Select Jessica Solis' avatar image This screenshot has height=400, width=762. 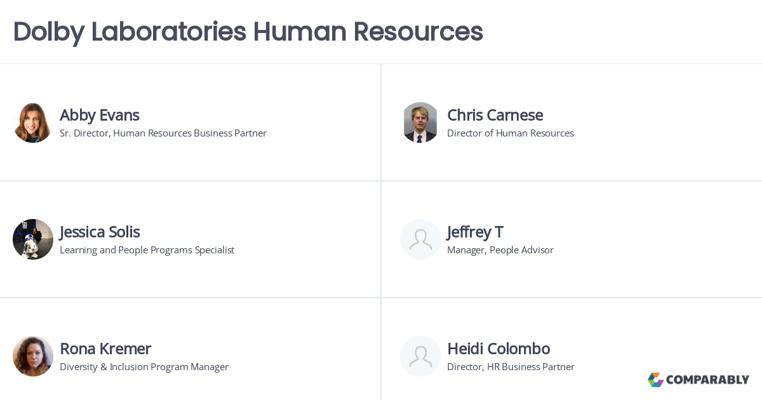33,239
